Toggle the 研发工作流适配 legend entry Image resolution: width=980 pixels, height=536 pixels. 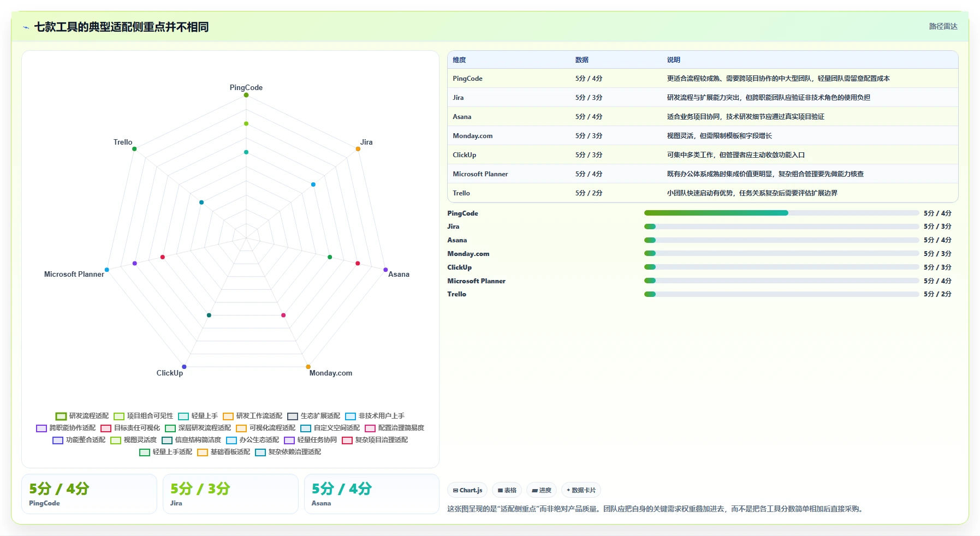pyautogui.click(x=253, y=416)
